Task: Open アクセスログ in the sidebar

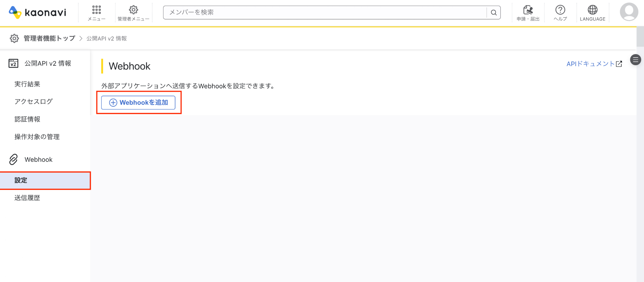Action: click(34, 101)
